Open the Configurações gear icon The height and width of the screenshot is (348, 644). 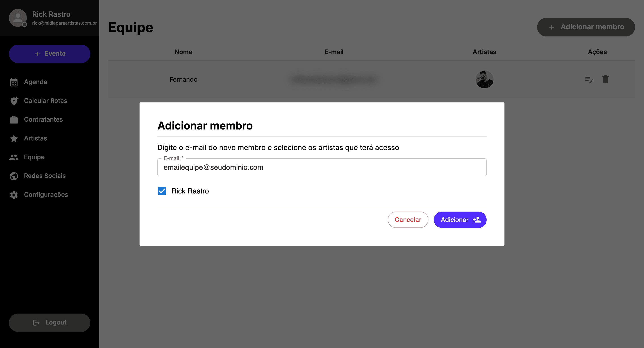pos(14,195)
